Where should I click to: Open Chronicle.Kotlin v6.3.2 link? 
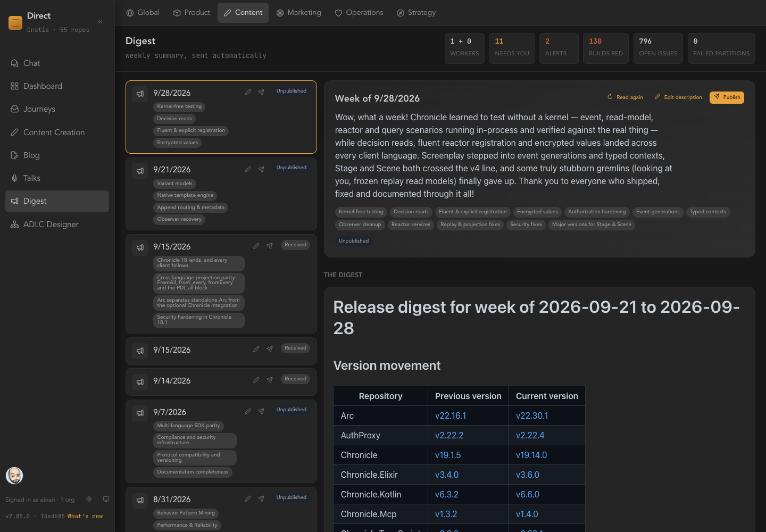pyautogui.click(x=447, y=495)
